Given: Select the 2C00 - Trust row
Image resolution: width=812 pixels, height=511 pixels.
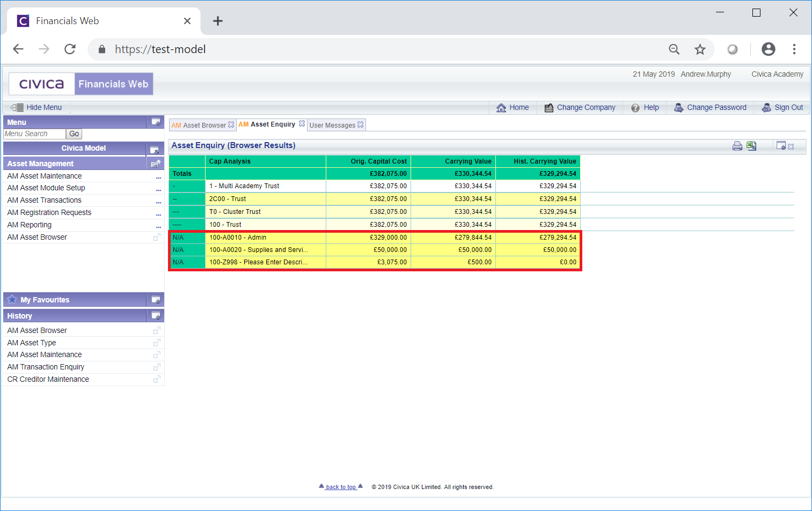Looking at the screenshot, I should [375, 199].
